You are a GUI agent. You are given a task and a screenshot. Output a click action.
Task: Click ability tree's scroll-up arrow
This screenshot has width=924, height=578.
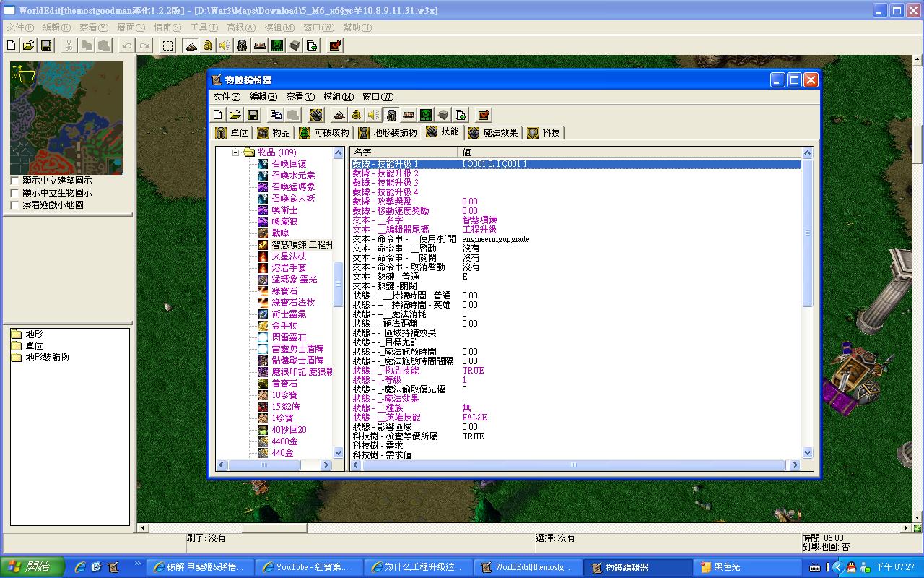point(338,153)
